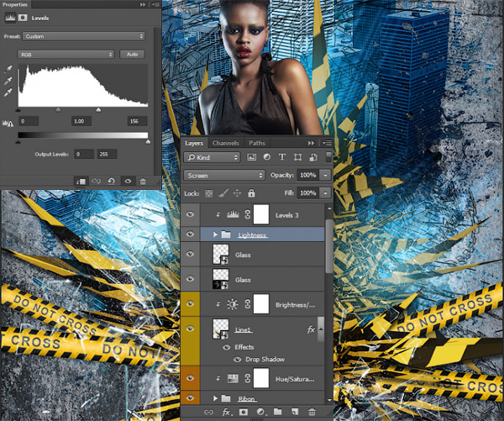Toggle Drop Shadow effect visibility
The image size is (504, 421).
point(238,360)
